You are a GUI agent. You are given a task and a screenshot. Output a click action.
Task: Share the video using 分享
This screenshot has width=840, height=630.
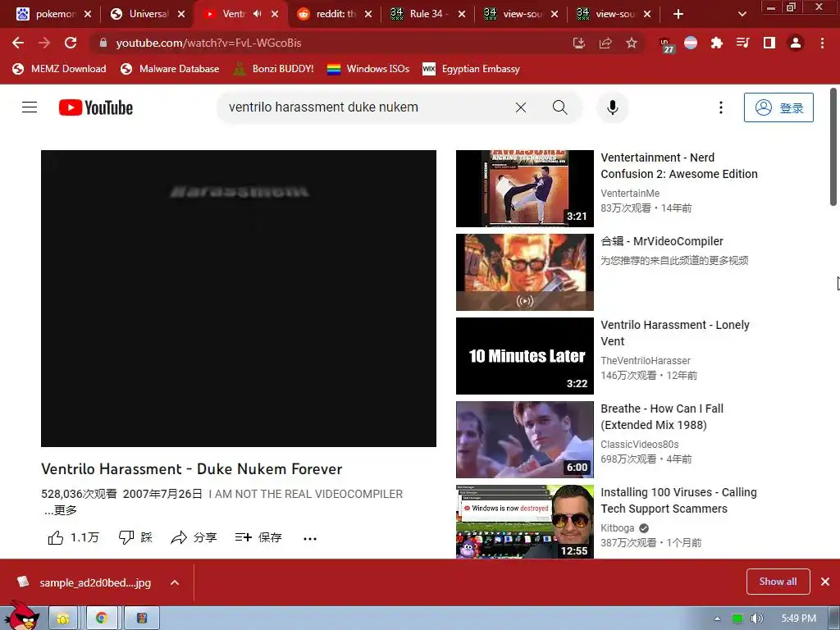(x=194, y=537)
